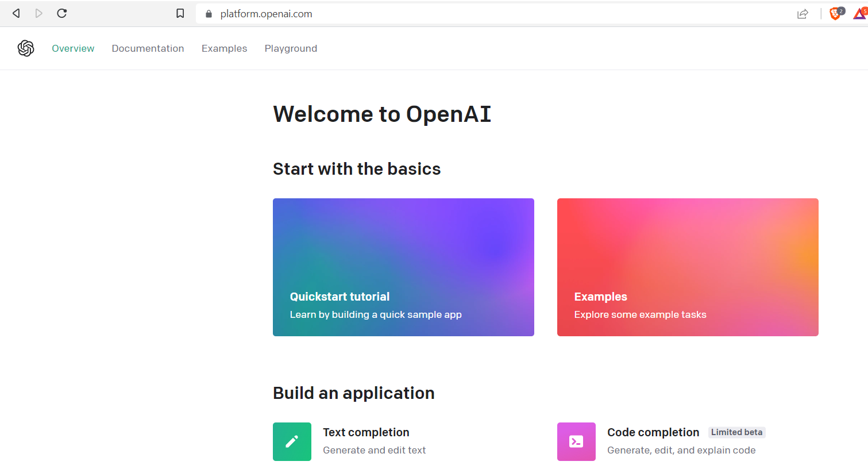Open the Quickstart tutorial card

click(403, 267)
